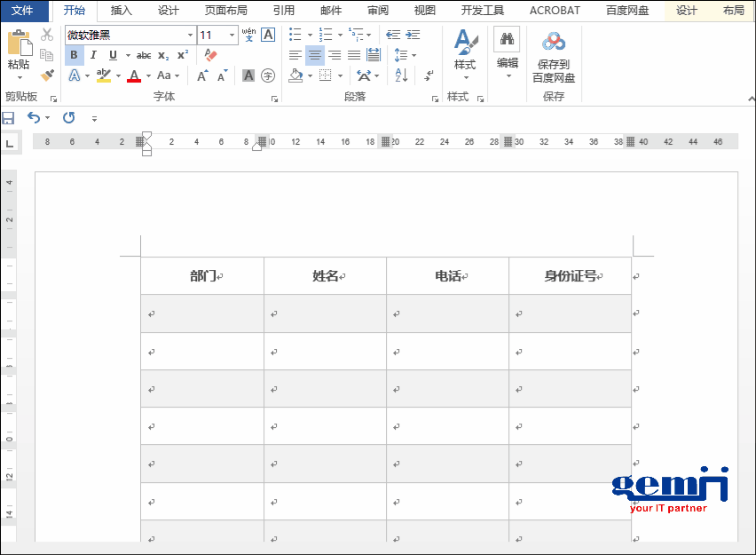Click Center alignment in the paragraph group
The image size is (756, 555).
tap(315, 54)
